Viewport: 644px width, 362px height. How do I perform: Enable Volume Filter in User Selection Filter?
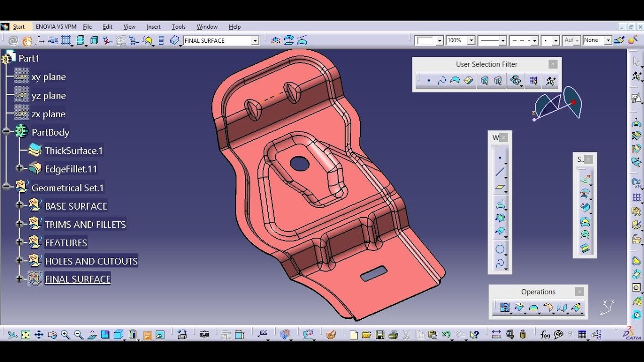click(468, 80)
